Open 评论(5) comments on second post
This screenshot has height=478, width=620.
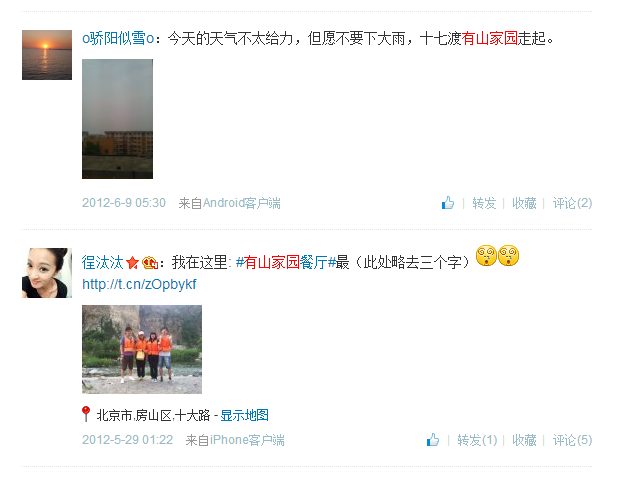(x=572, y=440)
